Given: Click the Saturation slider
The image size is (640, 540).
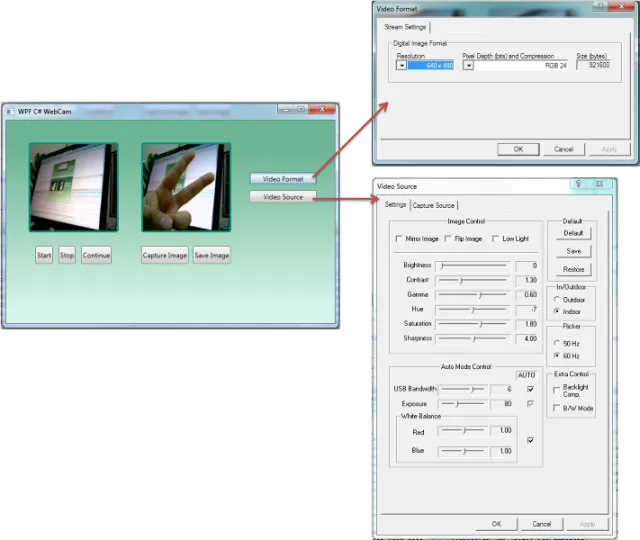Looking at the screenshot, I should pos(472,324).
